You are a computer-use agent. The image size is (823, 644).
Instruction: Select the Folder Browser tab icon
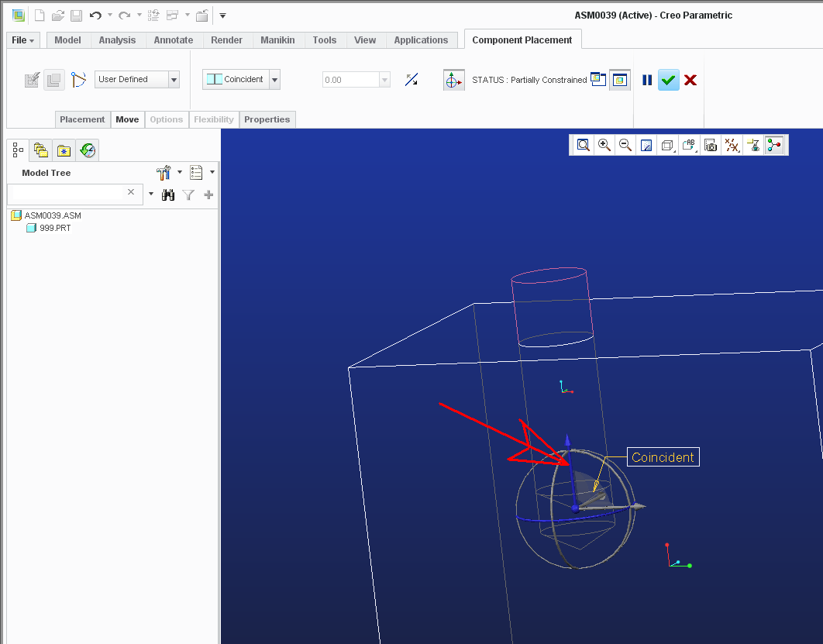[x=41, y=150]
